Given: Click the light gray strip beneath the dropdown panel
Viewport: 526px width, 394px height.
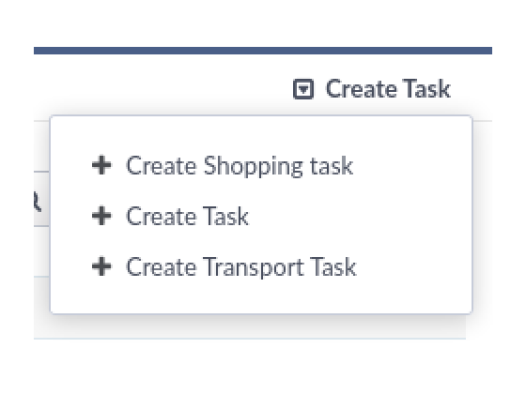Looking at the screenshot, I should coord(250,327).
